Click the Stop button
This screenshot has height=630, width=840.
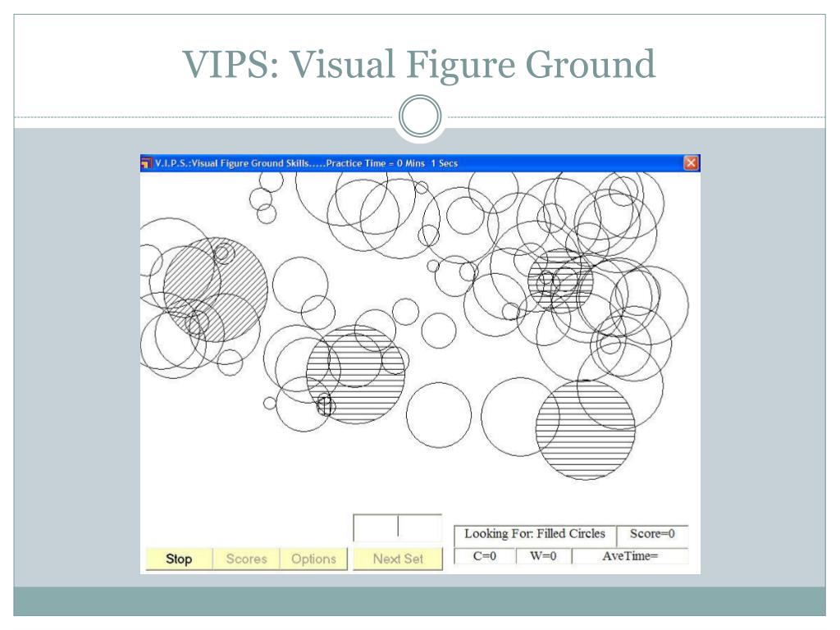179,559
